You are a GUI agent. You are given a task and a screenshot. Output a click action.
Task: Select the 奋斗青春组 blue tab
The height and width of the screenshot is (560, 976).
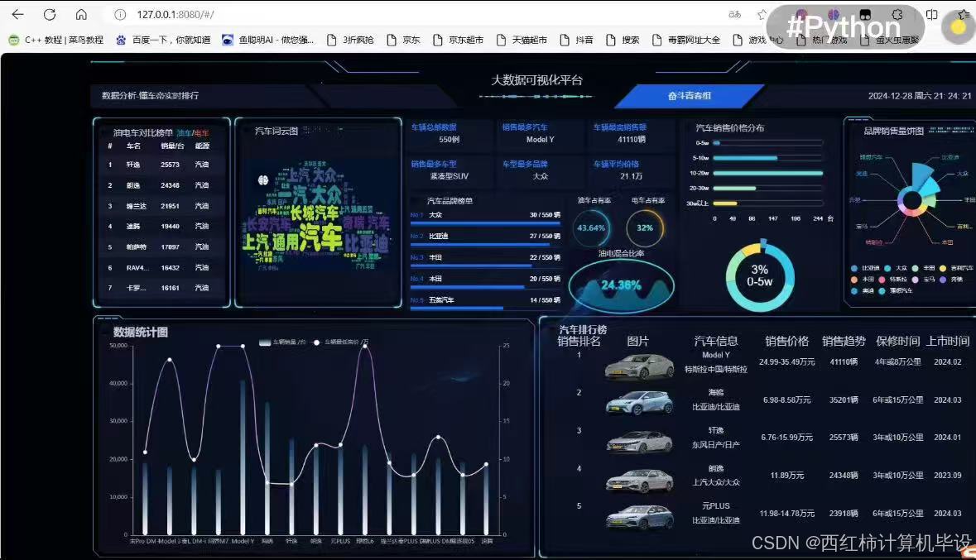pos(689,96)
